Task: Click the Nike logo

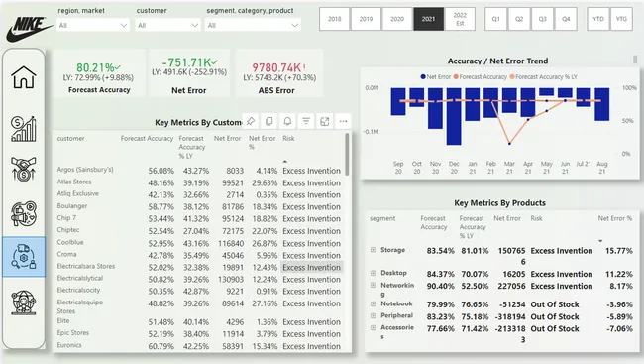Action: [29, 28]
